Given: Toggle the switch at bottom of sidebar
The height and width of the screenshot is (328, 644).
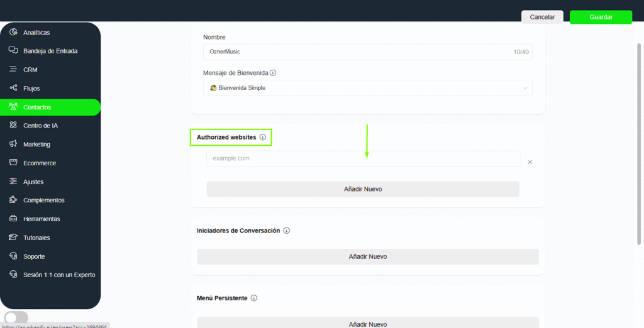Looking at the screenshot, I should point(16,317).
